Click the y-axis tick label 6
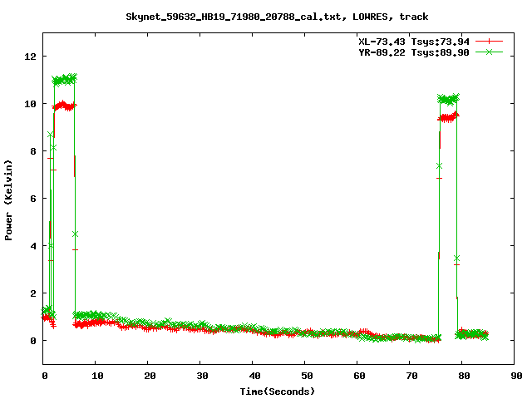 [33, 199]
